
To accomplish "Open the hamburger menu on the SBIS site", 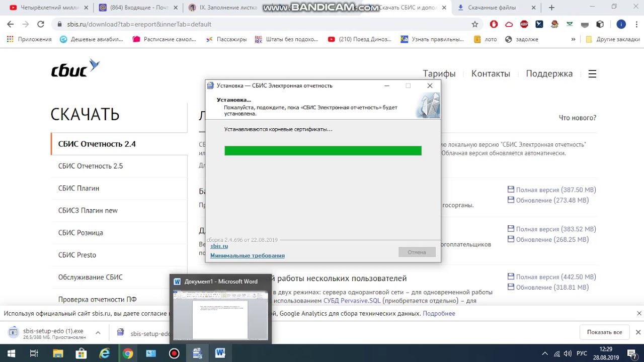I will [592, 74].
